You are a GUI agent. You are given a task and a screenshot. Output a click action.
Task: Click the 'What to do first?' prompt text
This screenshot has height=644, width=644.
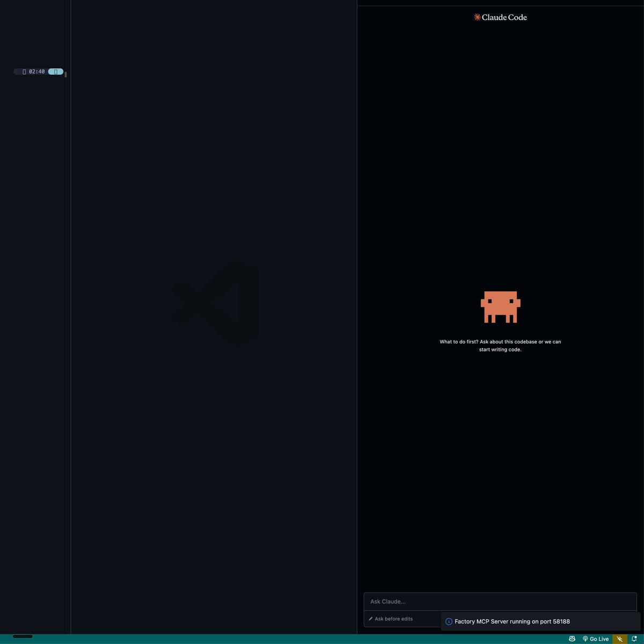(500, 346)
